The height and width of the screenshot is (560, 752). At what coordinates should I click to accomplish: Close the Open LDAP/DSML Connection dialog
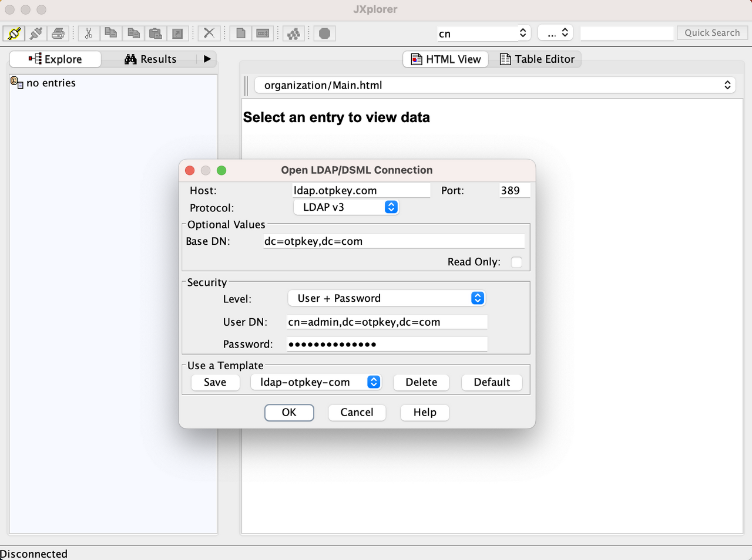190,170
